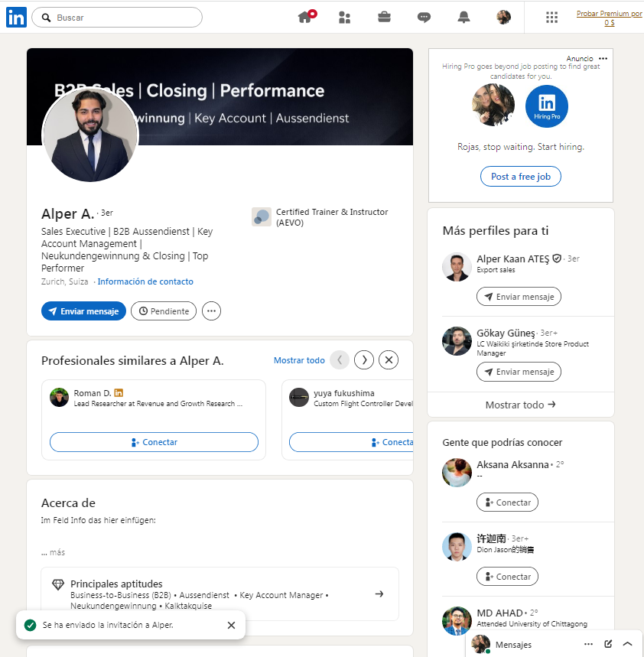Open yuya fukushima profile name
The height and width of the screenshot is (657, 644).
pos(344,393)
